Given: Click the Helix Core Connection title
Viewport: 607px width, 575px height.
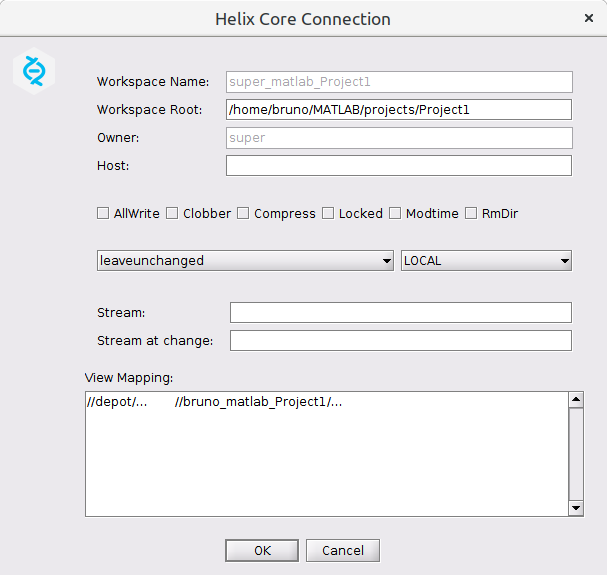Looking at the screenshot, I should pyautogui.click(x=303, y=19).
